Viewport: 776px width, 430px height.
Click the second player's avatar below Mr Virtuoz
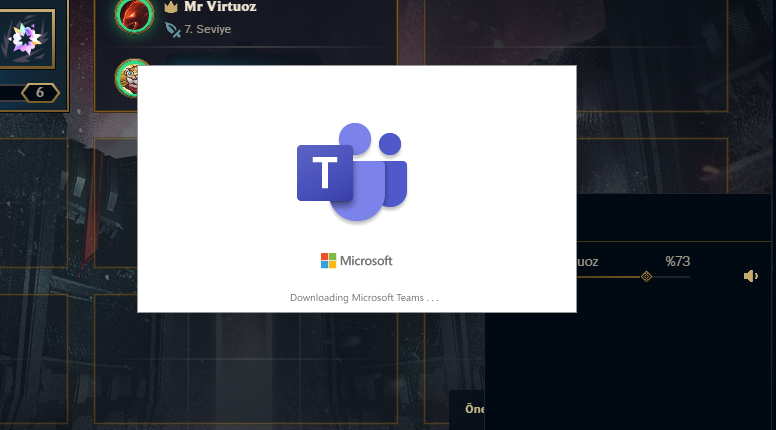[x=127, y=78]
